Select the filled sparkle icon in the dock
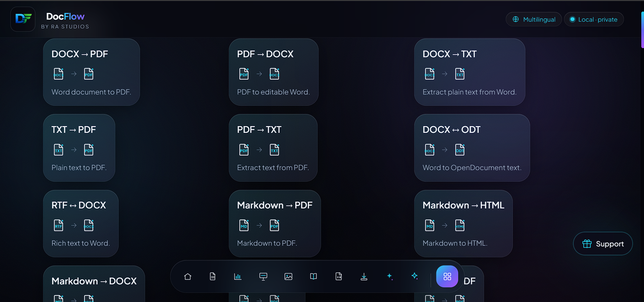This screenshot has width=644, height=302. pos(390,277)
